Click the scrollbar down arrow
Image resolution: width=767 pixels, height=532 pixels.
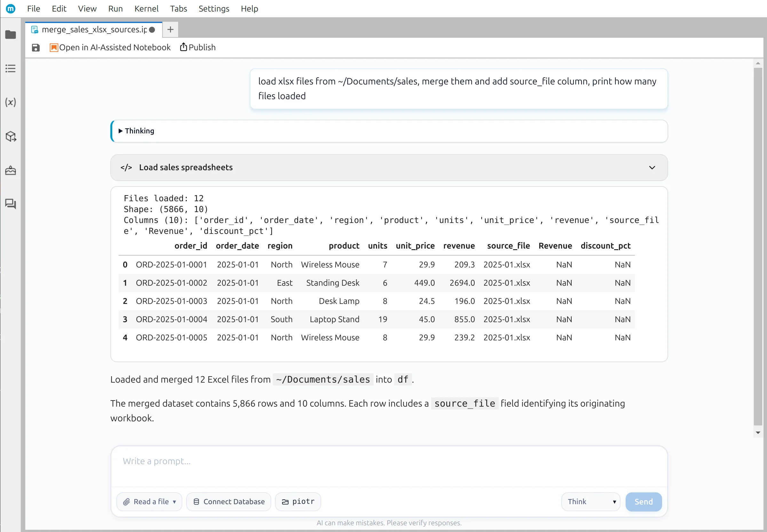click(758, 433)
